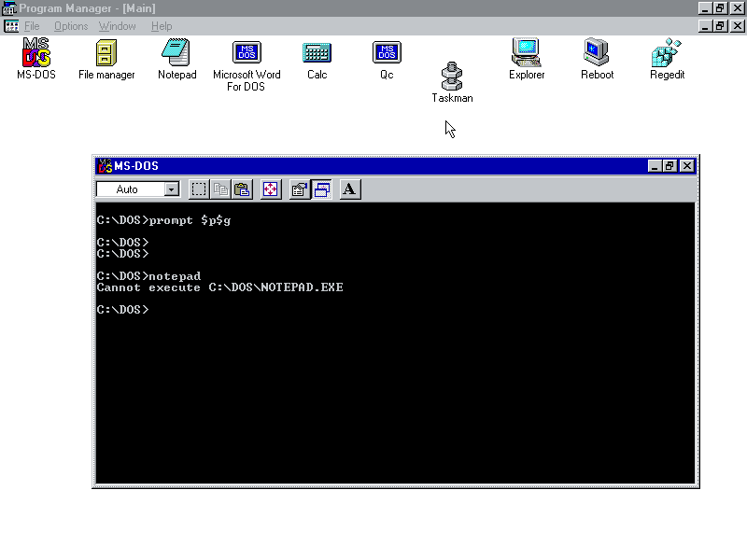Toggle the Background toolbar button
The width and height of the screenshot is (747, 560).
click(321, 189)
